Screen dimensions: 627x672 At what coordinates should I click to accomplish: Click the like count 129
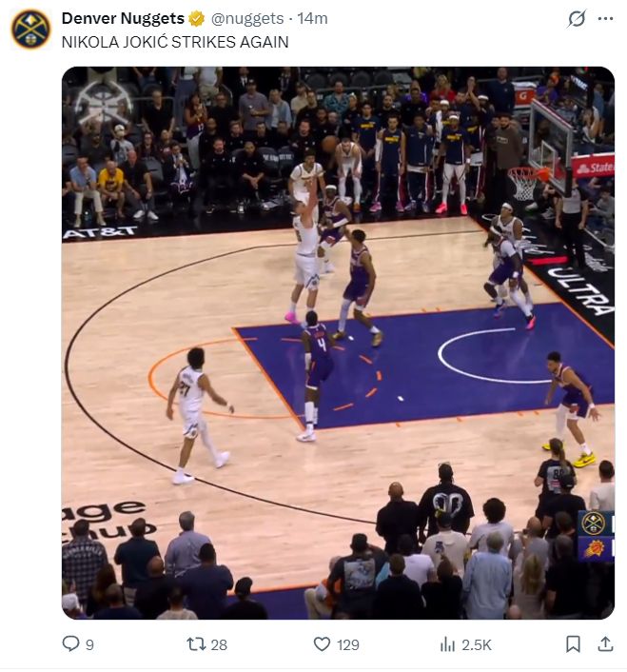pyautogui.click(x=348, y=645)
